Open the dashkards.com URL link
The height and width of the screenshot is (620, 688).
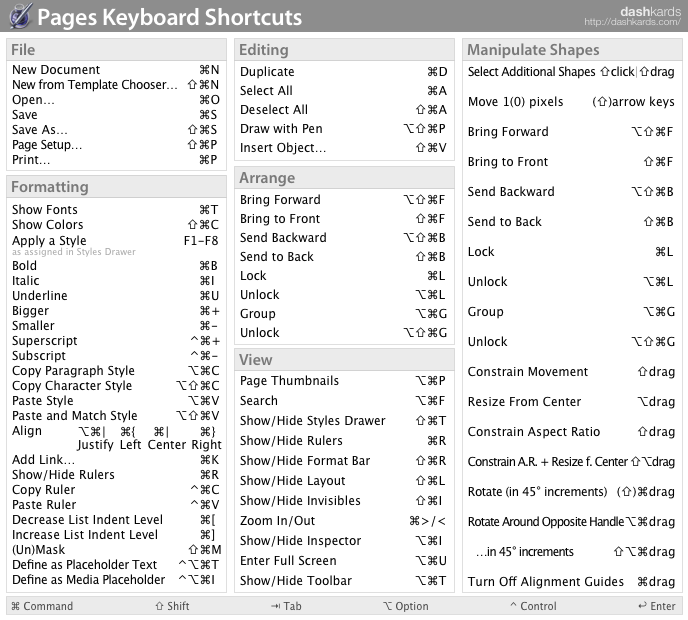pyautogui.click(x=632, y=22)
